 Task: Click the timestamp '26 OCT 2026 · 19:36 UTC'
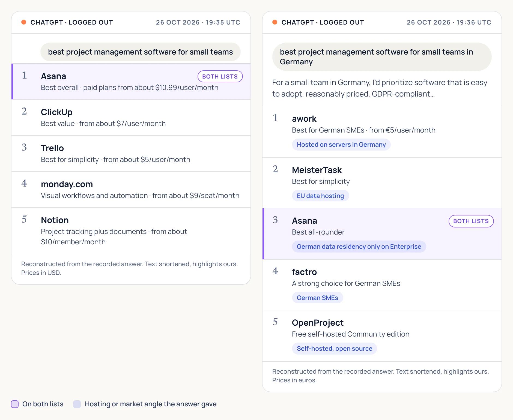click(449, 22)
